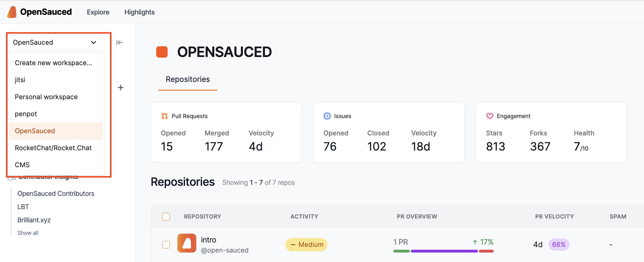The height and width of the screenshot is (262, 644).
Task: Toggle the select-all repositories checkbox
Action: (x=166, y=217)
